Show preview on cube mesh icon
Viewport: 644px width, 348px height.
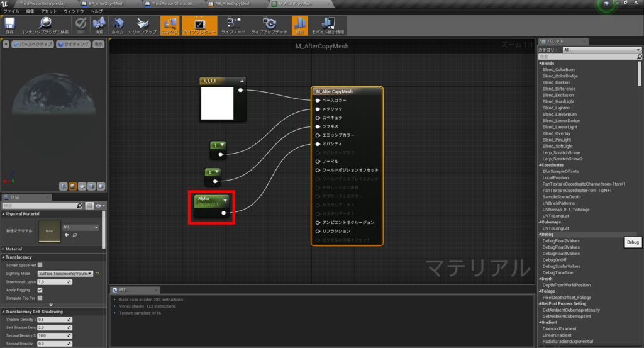pyautogui.click(x=92, y=186)
